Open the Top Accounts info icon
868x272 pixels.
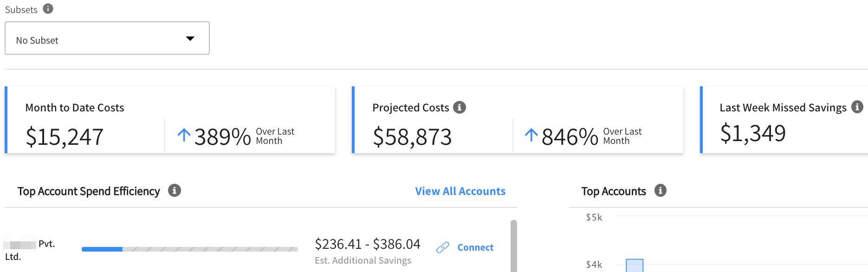(661, 190)
